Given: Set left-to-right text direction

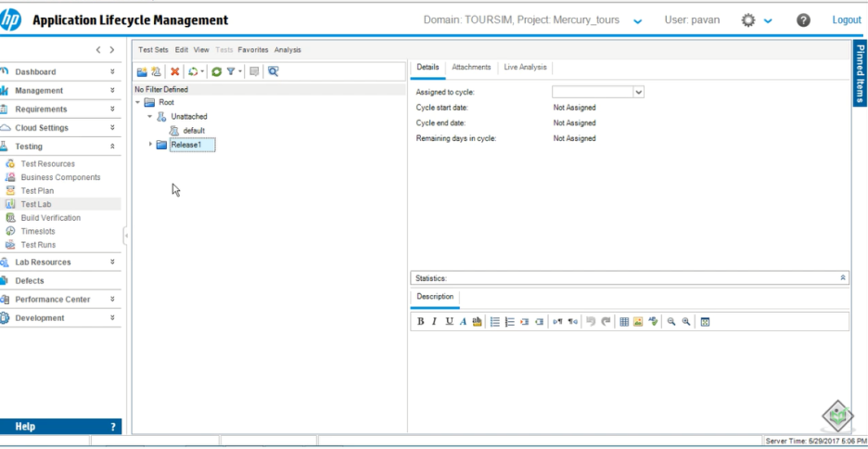Looking at the screenshot, I should [x=557, y=322].
